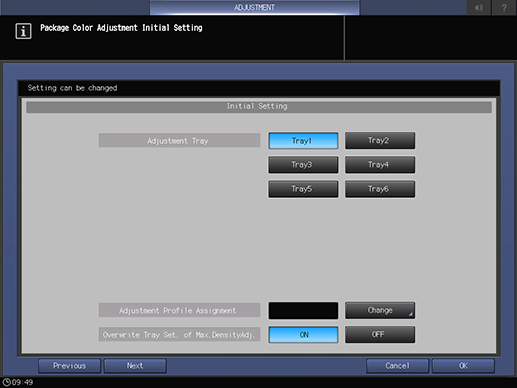517x388 pixels.
Task: Go to the Previous screen
Action: (69, 366)
